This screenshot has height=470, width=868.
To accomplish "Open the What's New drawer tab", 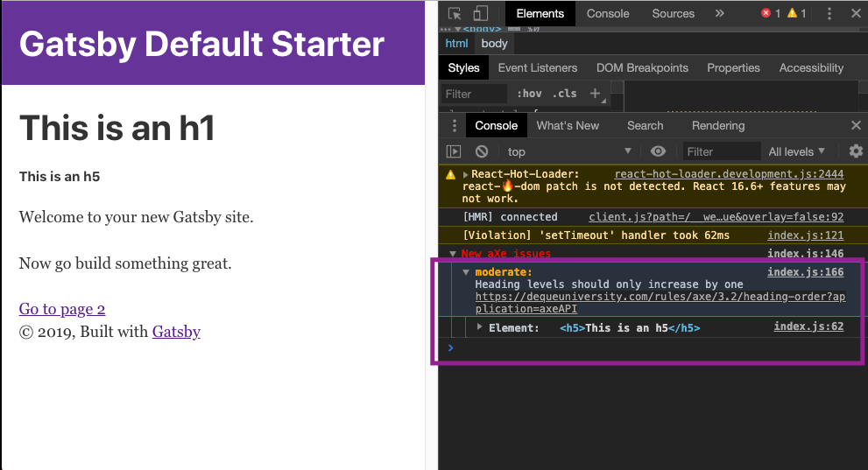I will click(568, 125).
